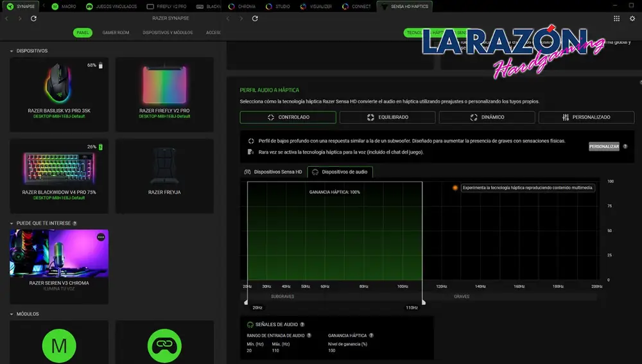Click the Nivel de ganancia value 100
The image size is (642, 364).
332,351
